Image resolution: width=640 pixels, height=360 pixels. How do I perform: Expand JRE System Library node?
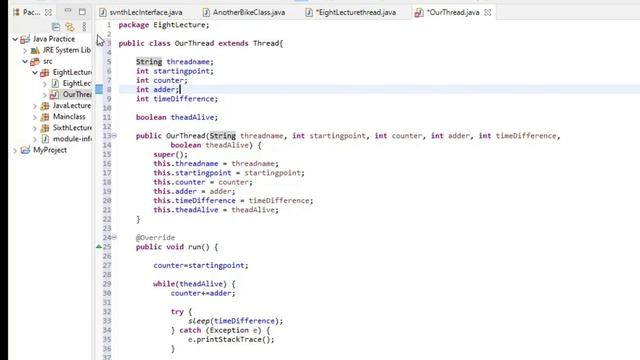[25, 50]
